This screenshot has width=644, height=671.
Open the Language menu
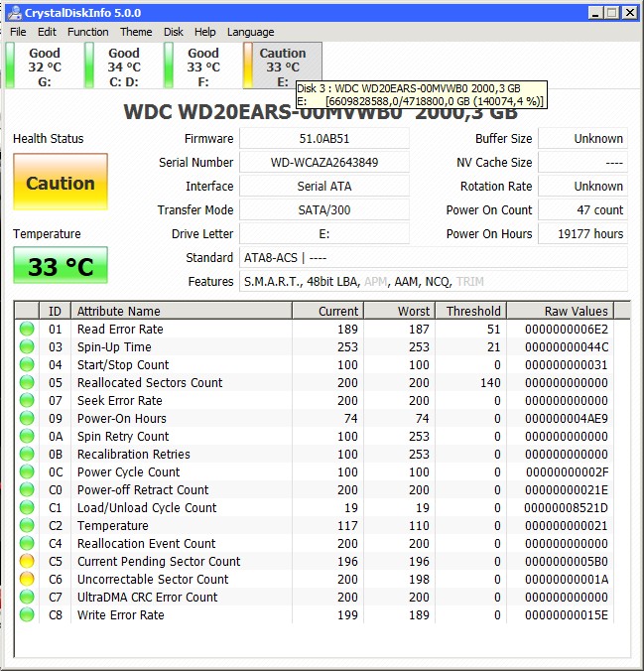click(251, 32)
